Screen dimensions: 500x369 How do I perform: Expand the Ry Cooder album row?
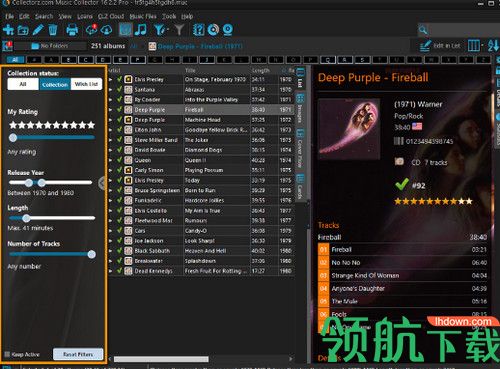click(111, 100)
